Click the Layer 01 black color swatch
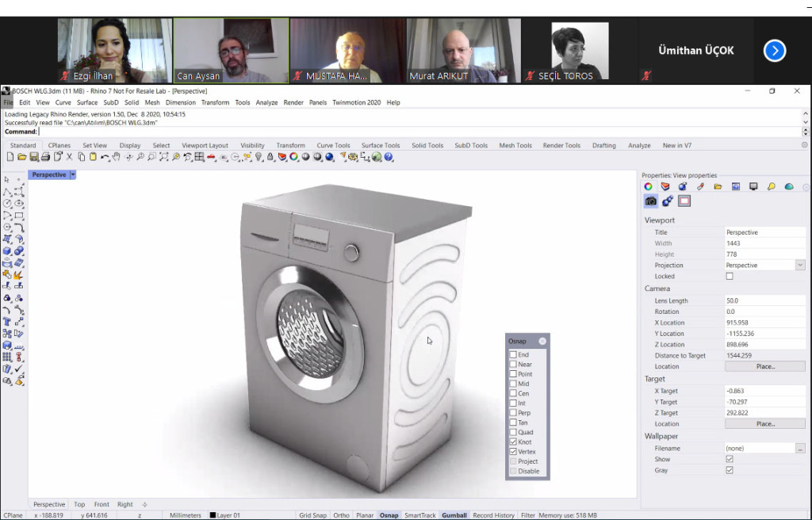The image size is (812, 520). click(x=213, y=515)
